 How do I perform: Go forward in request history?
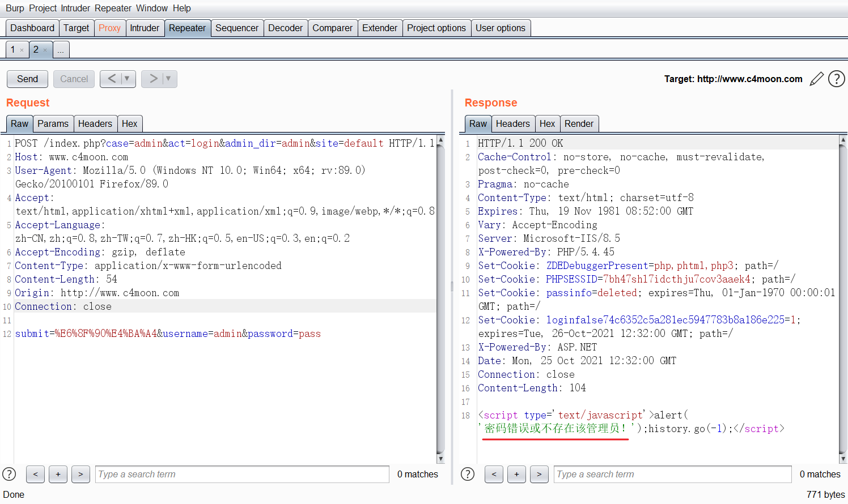[x=153, y=79]
